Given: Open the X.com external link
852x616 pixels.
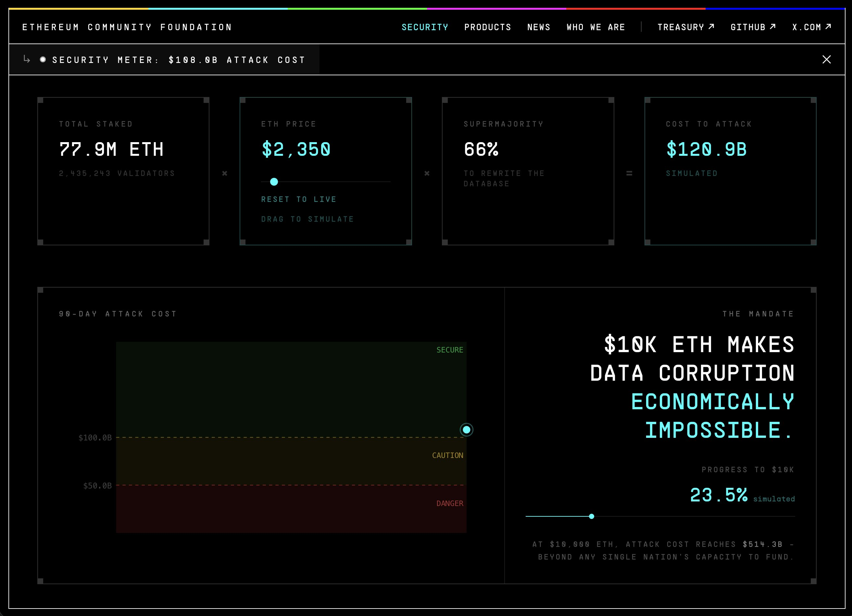Looking at the screenshot, I should 812,27.
